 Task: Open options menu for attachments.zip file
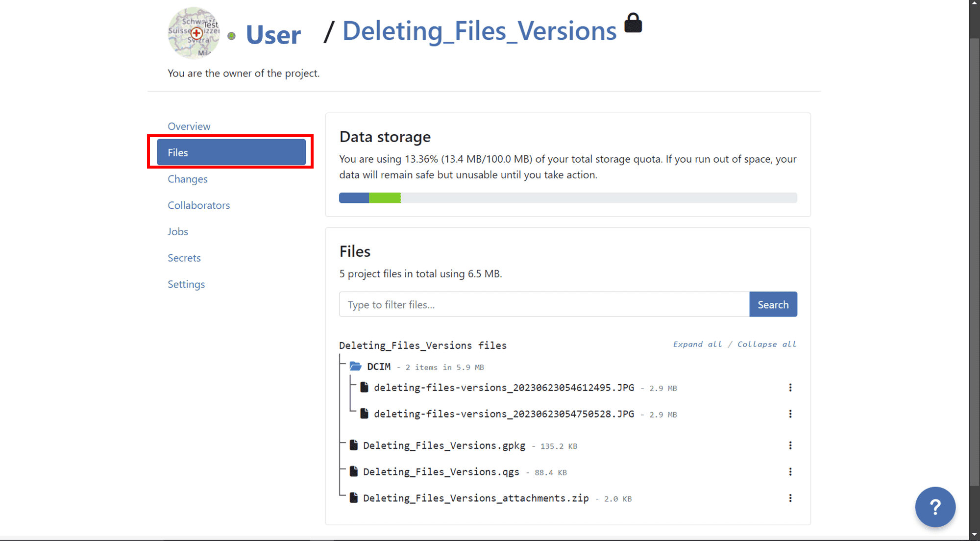tap(790, 498)
